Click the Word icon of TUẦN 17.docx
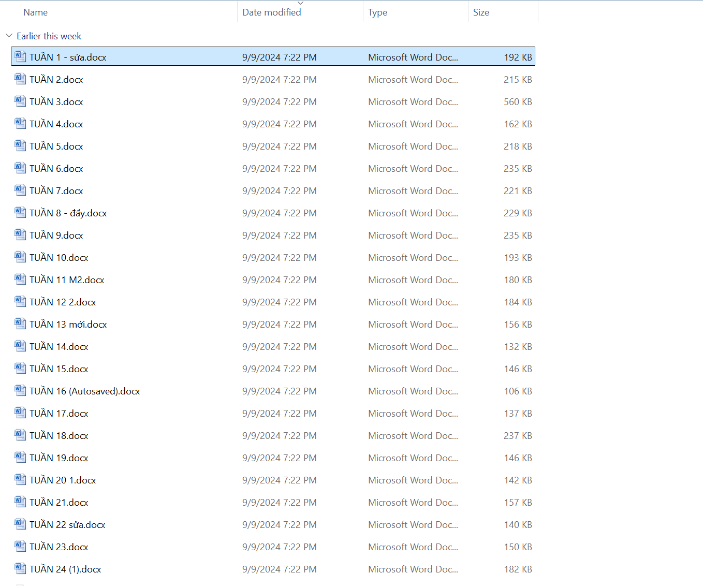Viewport: 703px width, 588px height. (x=20, y=413)
